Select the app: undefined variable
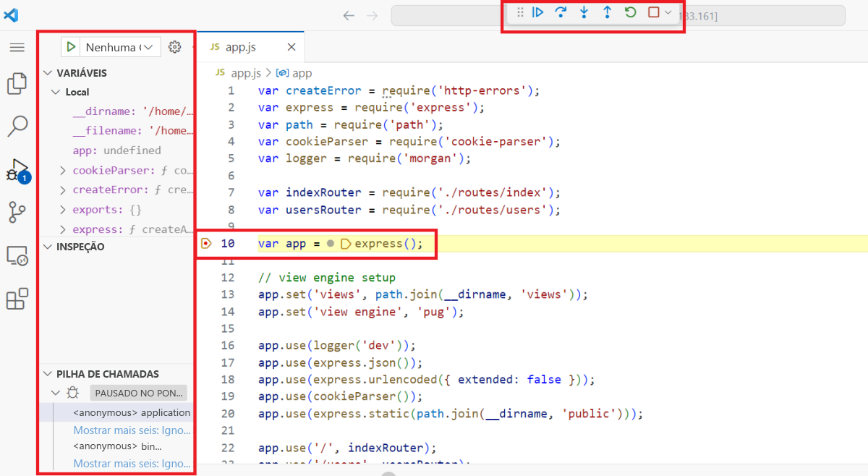The width and height of the screenshot is (868, 476). click(x=116, y=150)
